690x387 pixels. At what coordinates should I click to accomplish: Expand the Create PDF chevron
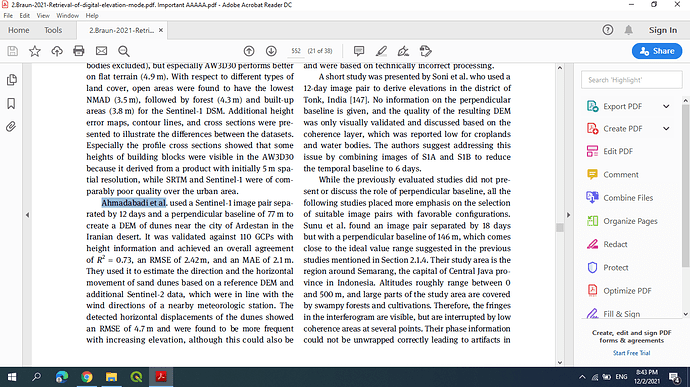coord(666,129)
